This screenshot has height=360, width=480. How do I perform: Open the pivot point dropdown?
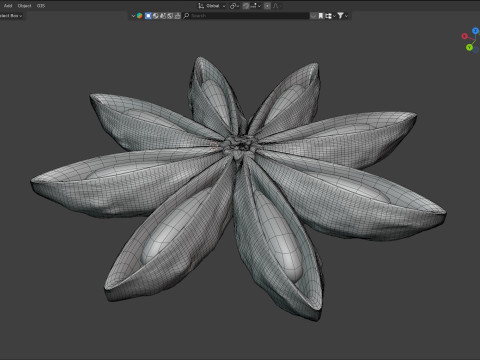[234, 6]
